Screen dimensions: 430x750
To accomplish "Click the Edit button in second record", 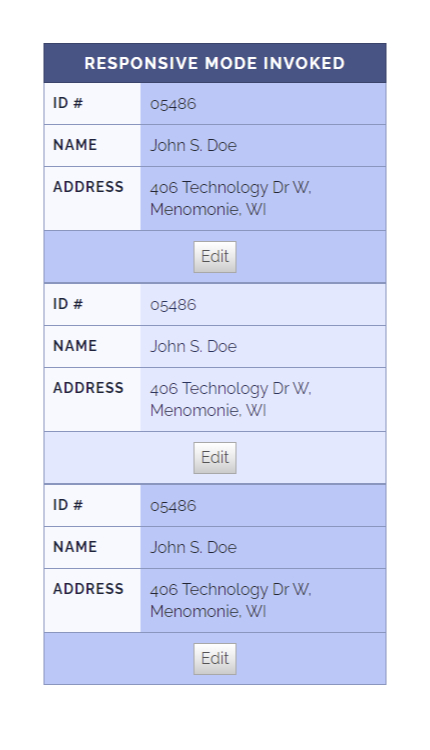I will tap(215, 458).
